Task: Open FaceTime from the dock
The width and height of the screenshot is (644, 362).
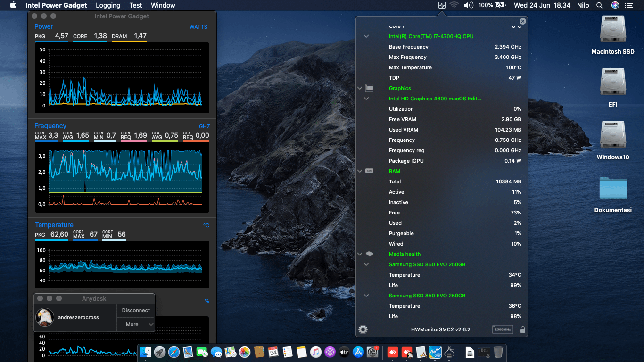Action: [x=203, y=352]
